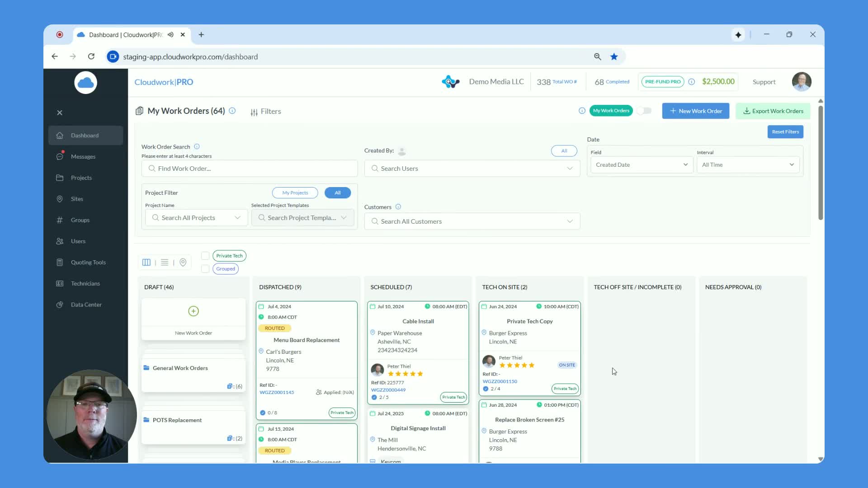The height and width of the screenshot is (488, 868).
Task: Open the Search Project Templates dropdown
Action: coord(302,218)
